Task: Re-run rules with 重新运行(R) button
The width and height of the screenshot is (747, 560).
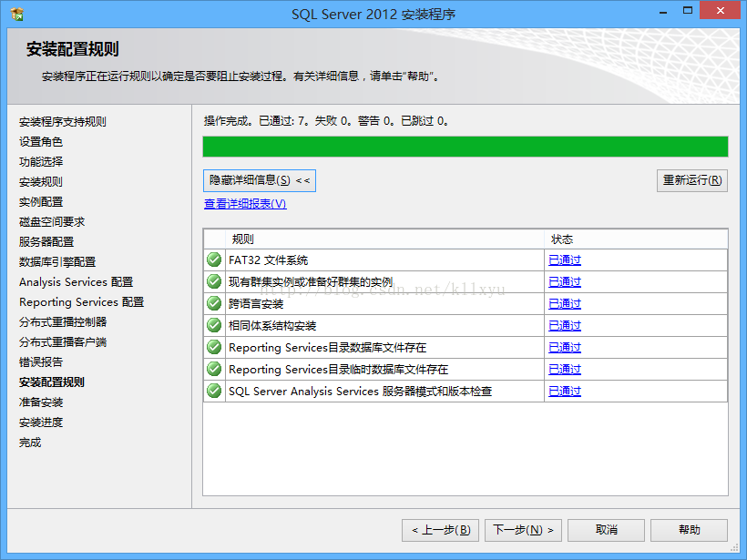Action: (691, 180)
